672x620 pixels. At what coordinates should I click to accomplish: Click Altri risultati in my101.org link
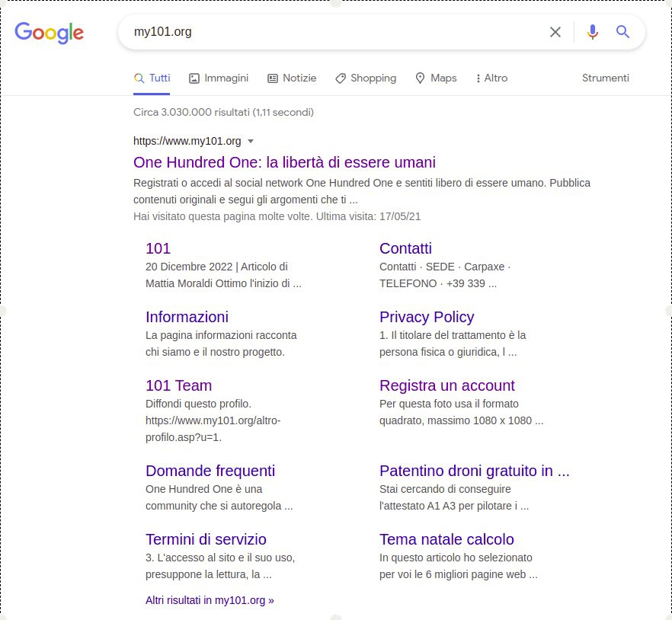point(210,600)
